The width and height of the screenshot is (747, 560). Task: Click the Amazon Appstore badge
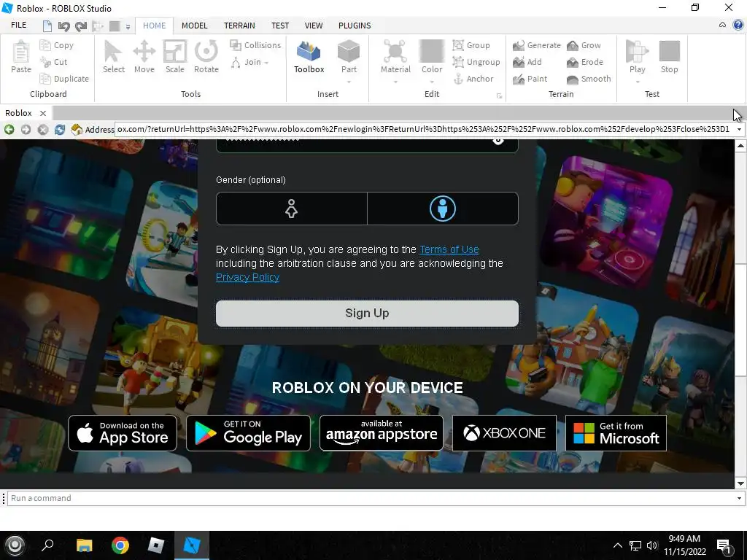(381, 433)
